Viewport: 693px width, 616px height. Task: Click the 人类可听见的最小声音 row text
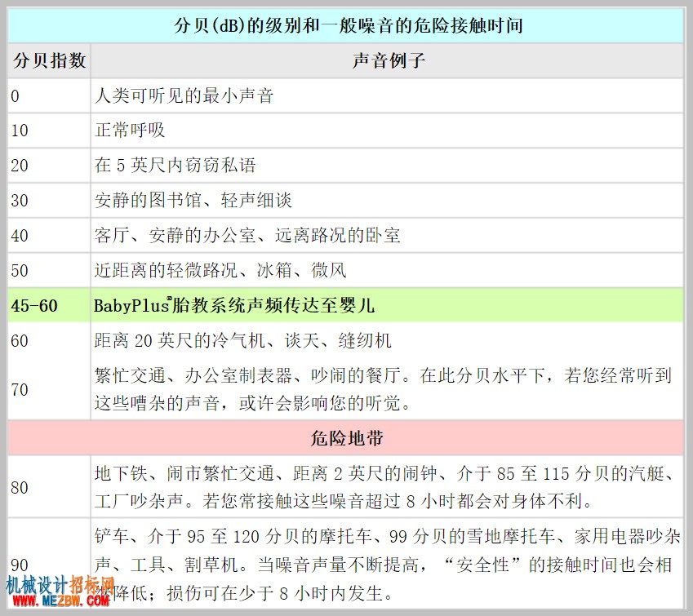coord(184,96)
